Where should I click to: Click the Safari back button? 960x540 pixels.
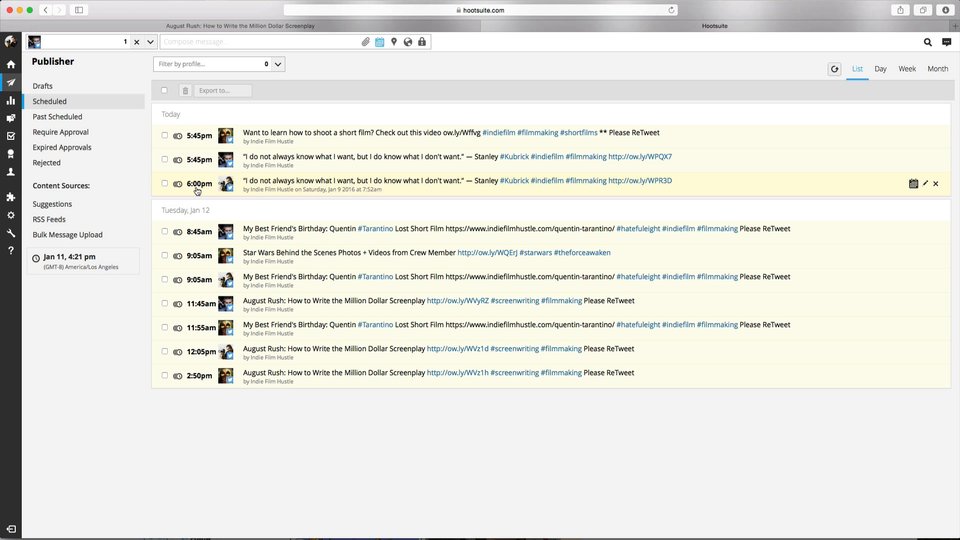(45, 10)
